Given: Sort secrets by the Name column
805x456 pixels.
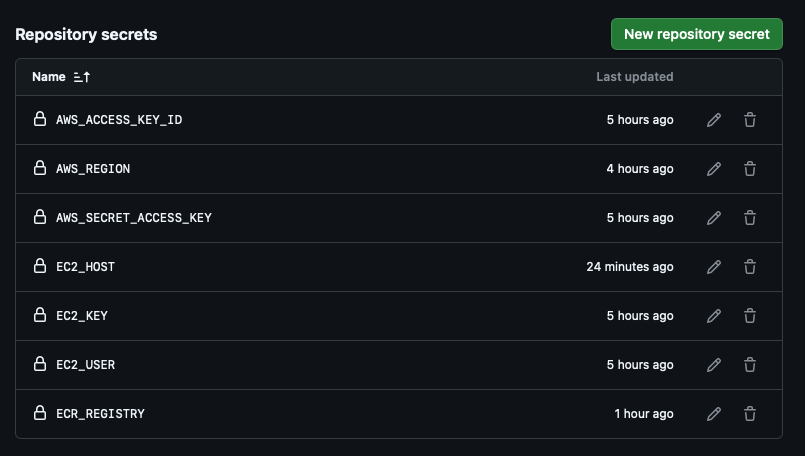Looking at the screenshot, I should 49,77.
